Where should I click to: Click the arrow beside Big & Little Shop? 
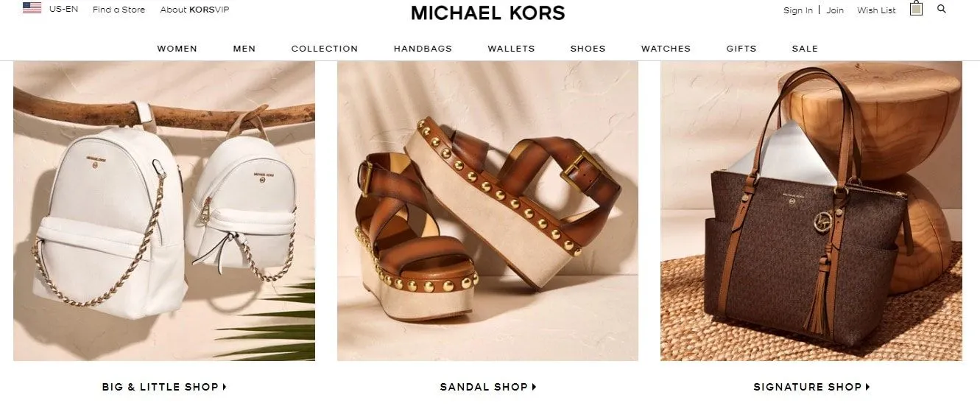click(x=225, y=387)
